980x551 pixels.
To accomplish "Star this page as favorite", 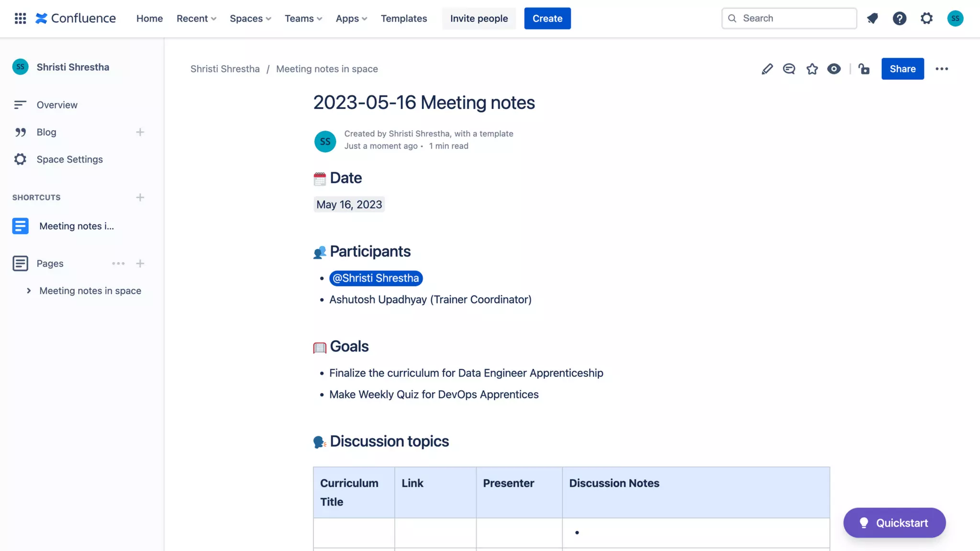I will click(812, 69).
